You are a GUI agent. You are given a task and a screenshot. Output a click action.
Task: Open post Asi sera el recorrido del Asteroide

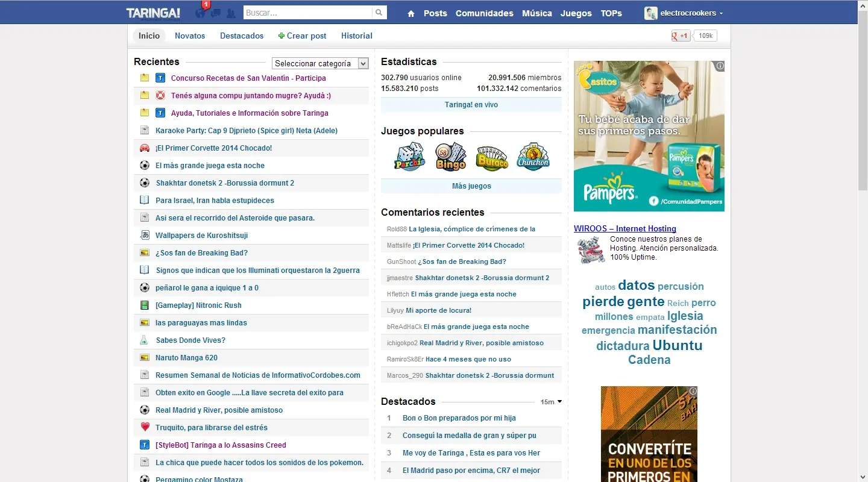click(235, 218)
